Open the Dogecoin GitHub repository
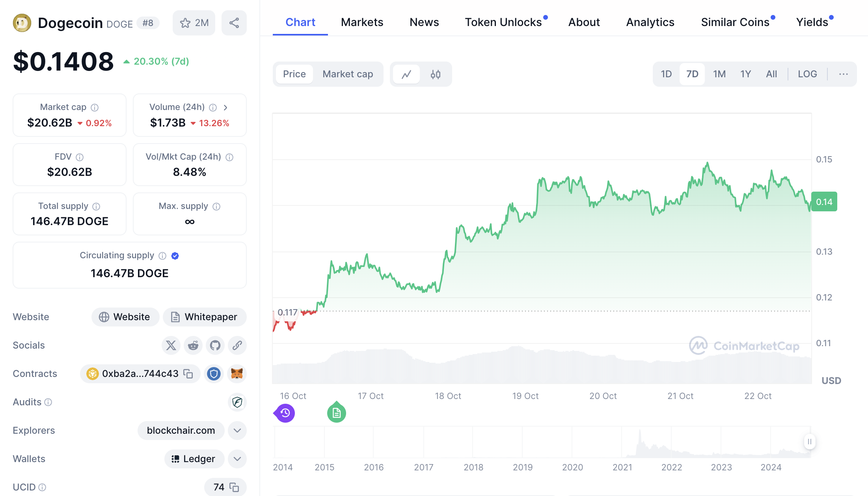The height and width of the screenshot is (496, 868). coord(215,345)
